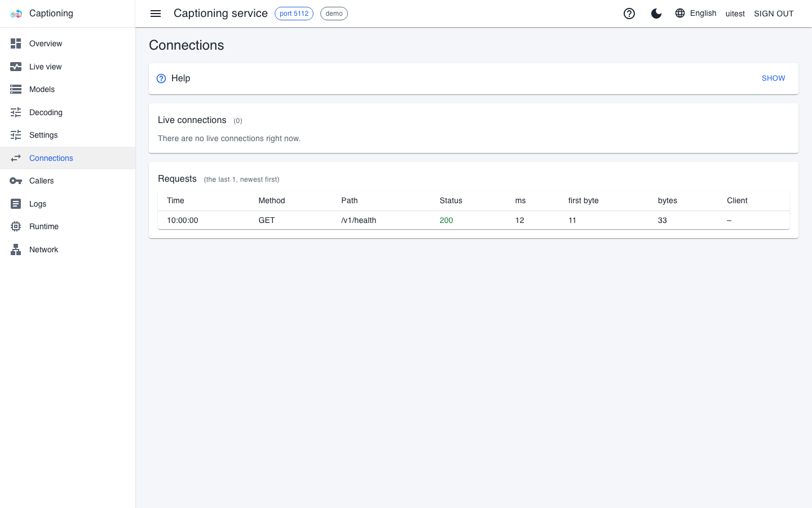
Task: Open help via top bar question icon
Action: (x=629, y=14)
